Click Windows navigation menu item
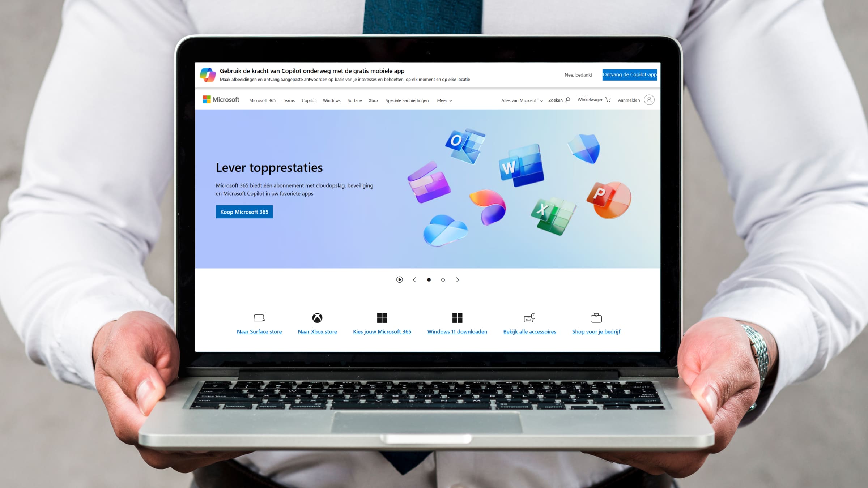The height and width of the screenshot is (488, 868). [331, 100]
